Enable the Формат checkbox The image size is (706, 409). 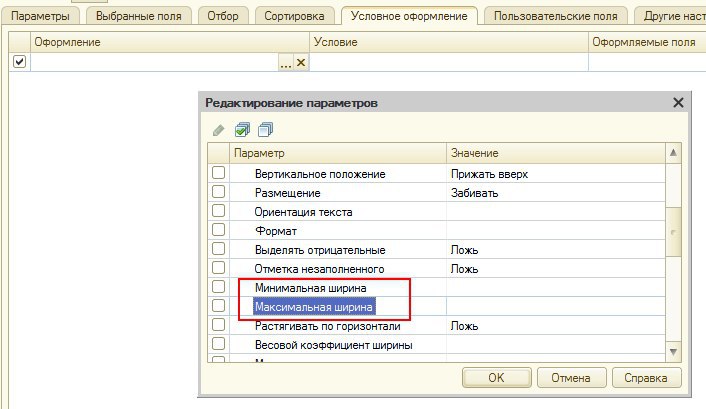click(218, 229)
